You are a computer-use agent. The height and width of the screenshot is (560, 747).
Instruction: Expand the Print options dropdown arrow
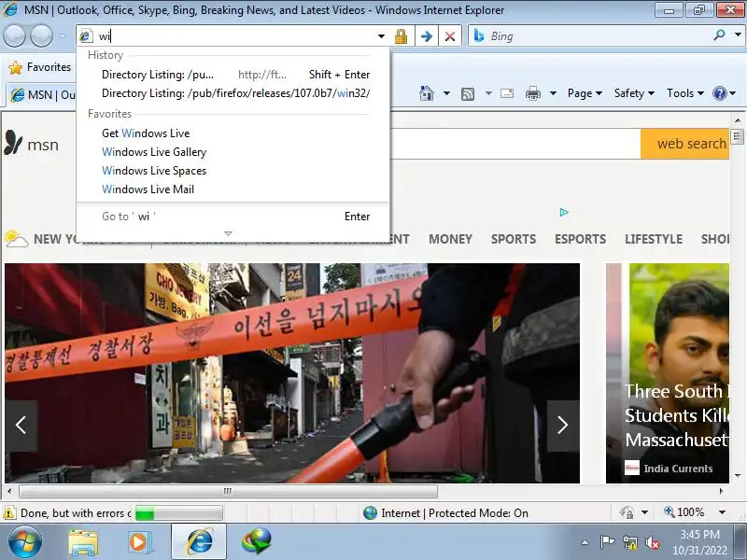(553, 93)
